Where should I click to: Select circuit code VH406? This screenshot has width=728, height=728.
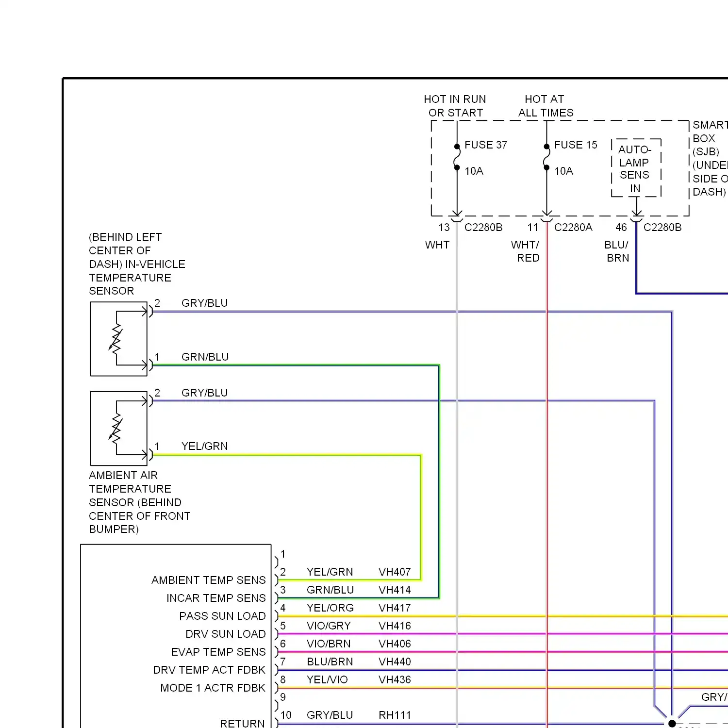pos(395,644)
